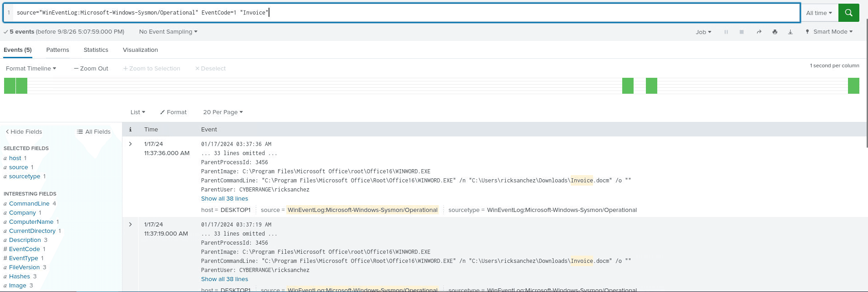Show all 38 lines of first event
The width and height of the screenshot is (868, 292).
pyautogui.click(x=224, y=199)
